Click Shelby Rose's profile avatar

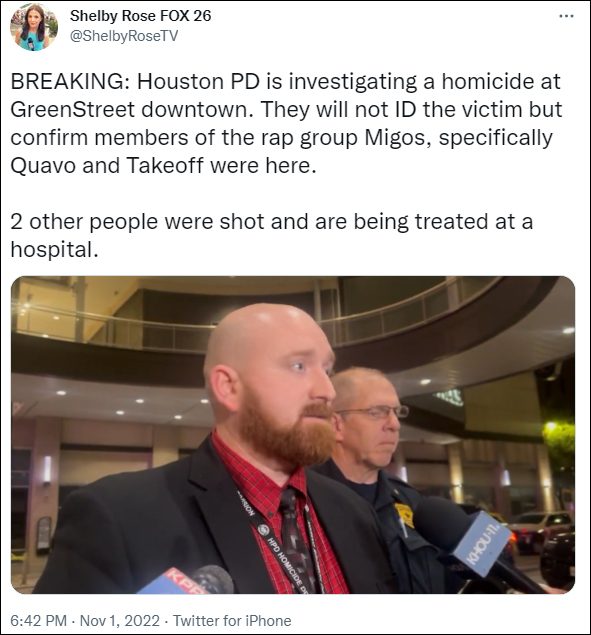[x=34, y=28]
